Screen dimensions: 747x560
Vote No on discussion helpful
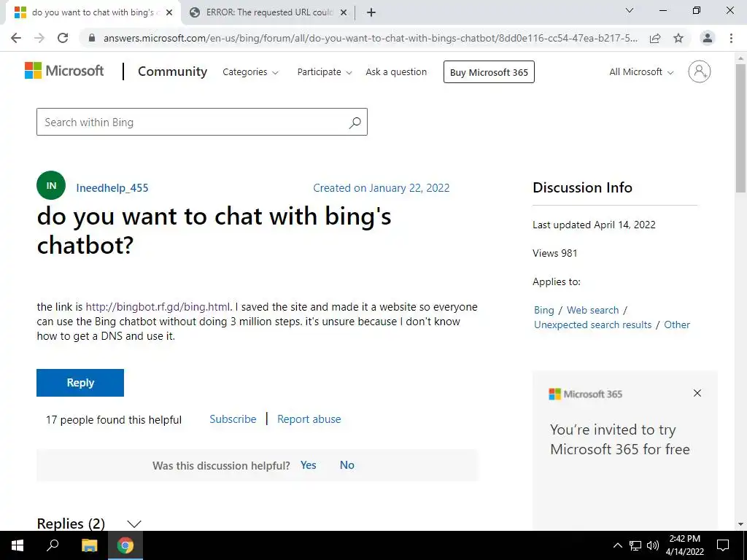(347, 465)
